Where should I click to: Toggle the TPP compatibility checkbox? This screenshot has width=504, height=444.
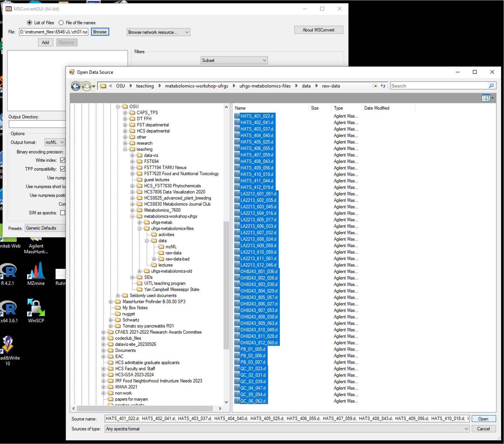[63, 169]
